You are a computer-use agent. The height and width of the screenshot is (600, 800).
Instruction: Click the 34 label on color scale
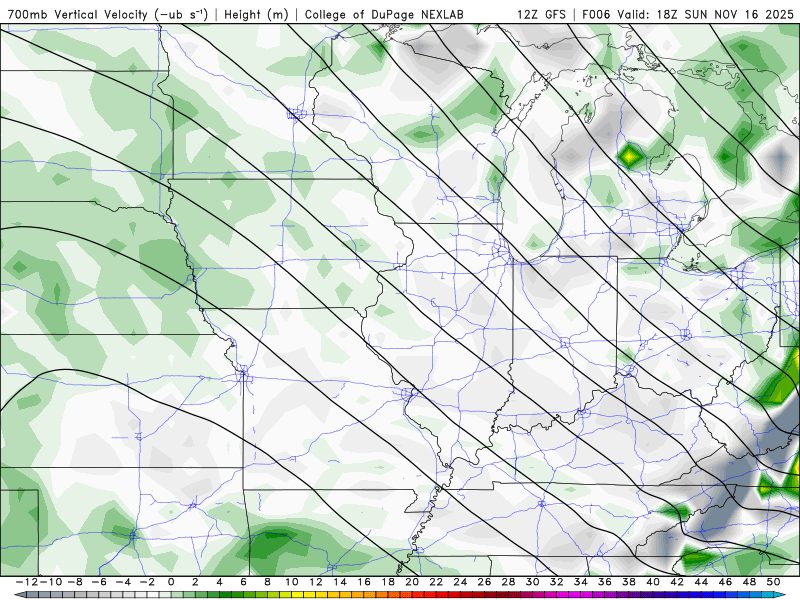click(581, 582)
